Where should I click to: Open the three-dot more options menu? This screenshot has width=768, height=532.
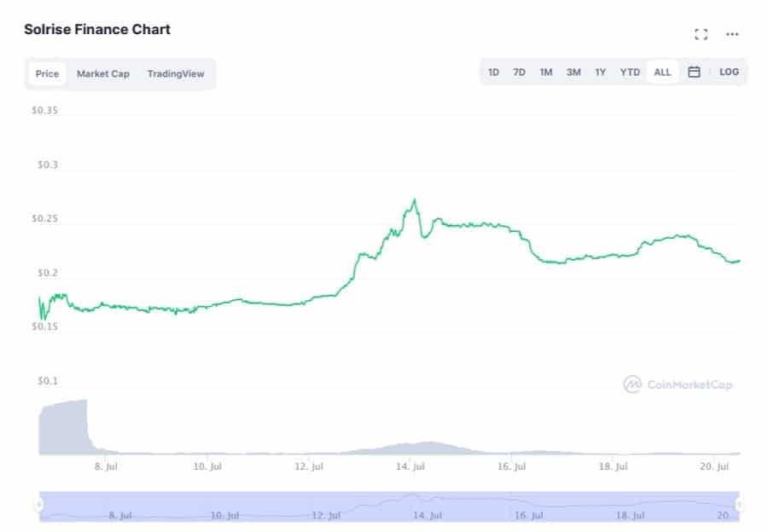(732, 34)
